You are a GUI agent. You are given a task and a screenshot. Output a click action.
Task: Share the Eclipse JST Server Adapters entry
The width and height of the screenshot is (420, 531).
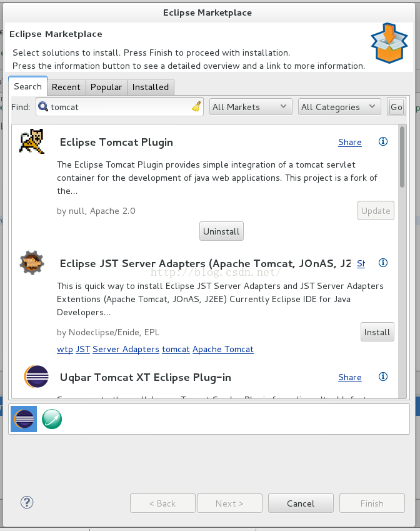pos(361,263)
